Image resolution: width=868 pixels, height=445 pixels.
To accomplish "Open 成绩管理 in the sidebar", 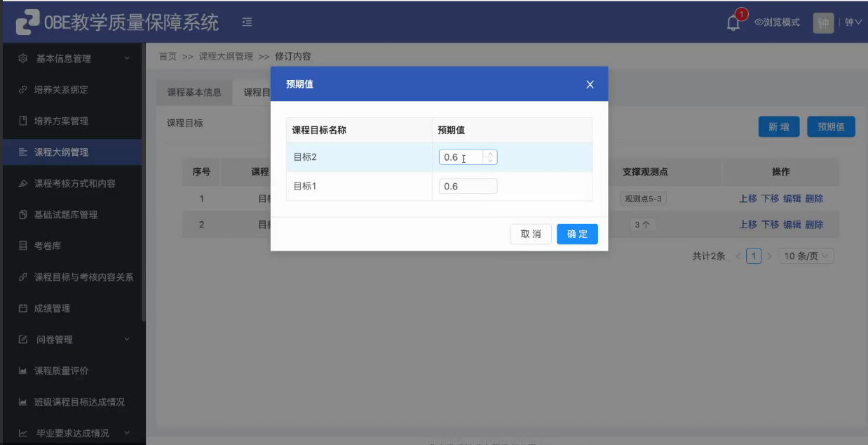I will pos(53,308).
